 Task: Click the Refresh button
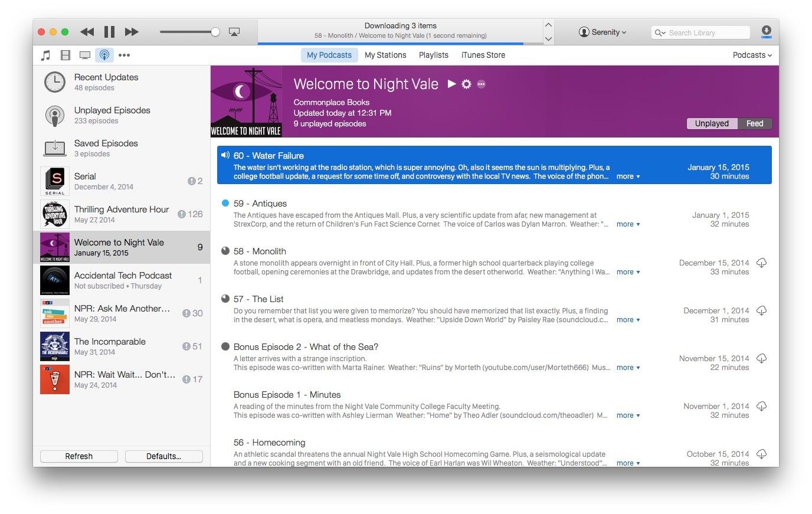(79, 456)
